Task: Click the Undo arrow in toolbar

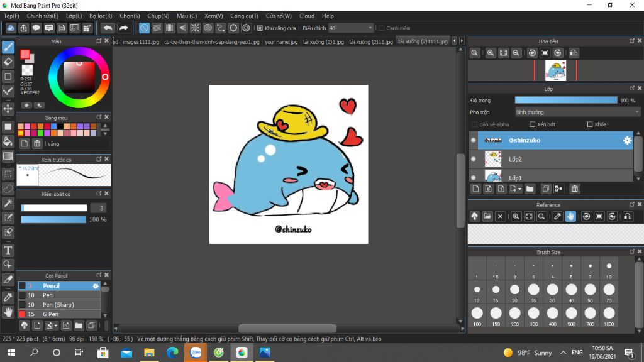Action: tap(108, 28)
